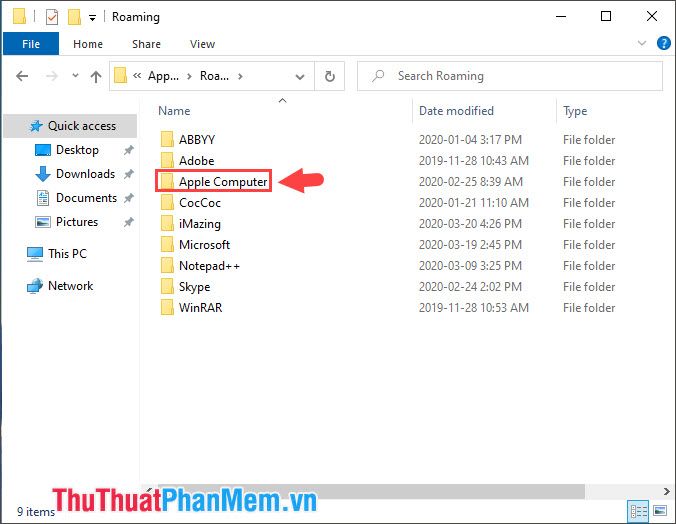Click the Back navigation arrow

pos(22,76)
